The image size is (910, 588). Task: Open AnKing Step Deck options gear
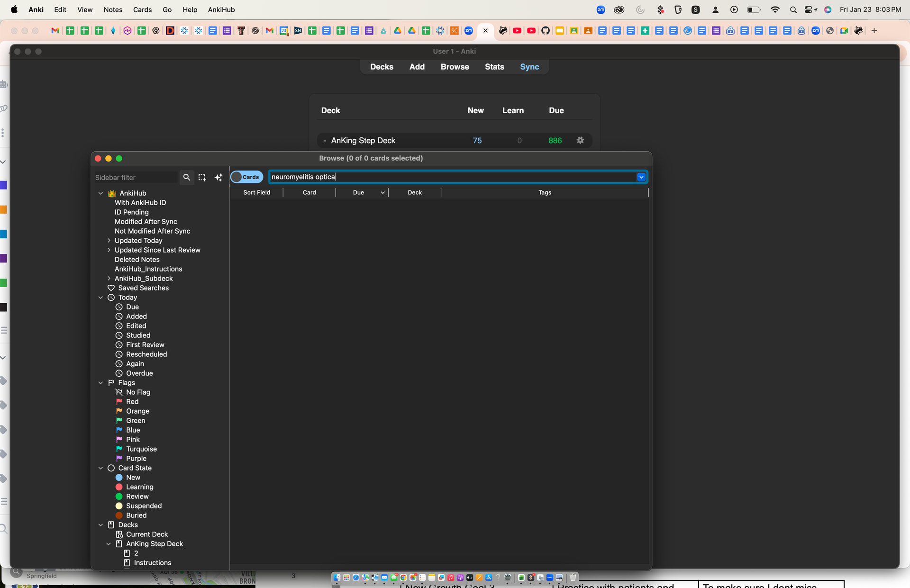pos(580,140)
